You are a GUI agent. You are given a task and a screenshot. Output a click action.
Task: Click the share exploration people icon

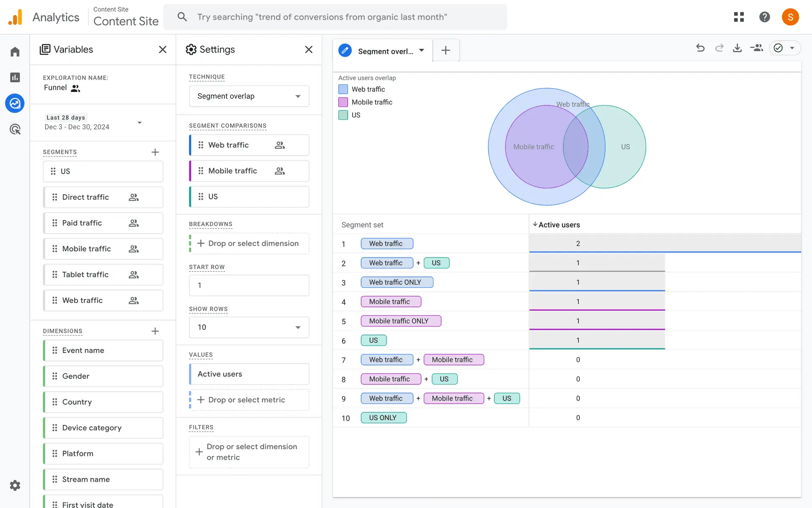[756, 48]
